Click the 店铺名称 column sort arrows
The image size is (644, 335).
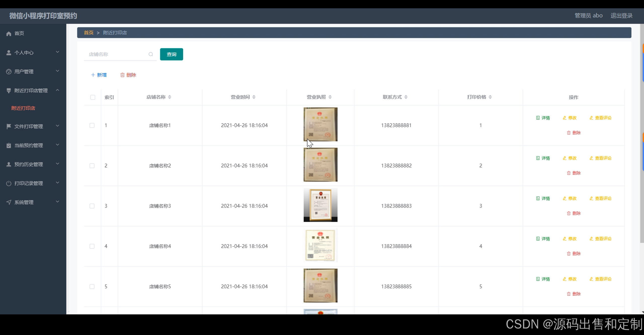[170, 97]
